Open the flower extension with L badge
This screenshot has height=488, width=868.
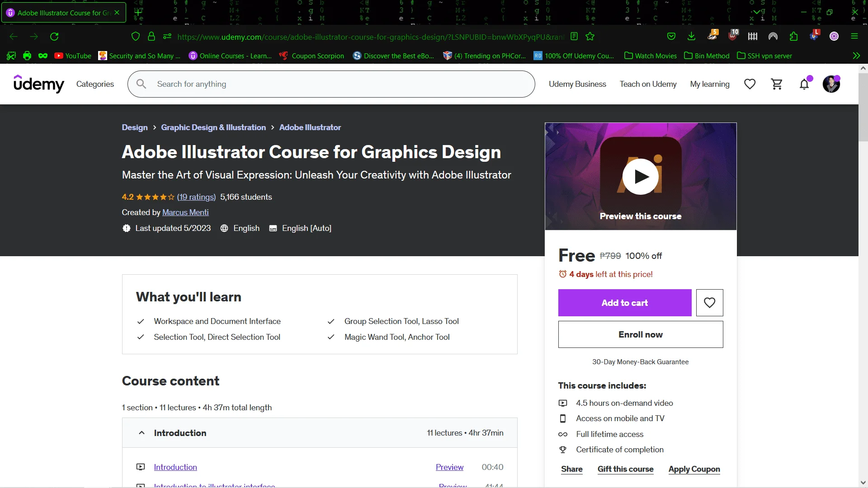[x=814, y=36]
